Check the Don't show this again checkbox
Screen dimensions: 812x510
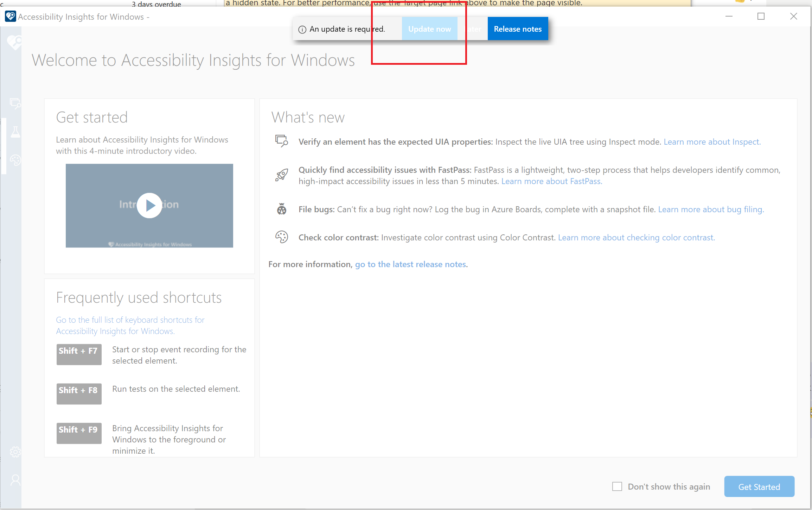617,486
